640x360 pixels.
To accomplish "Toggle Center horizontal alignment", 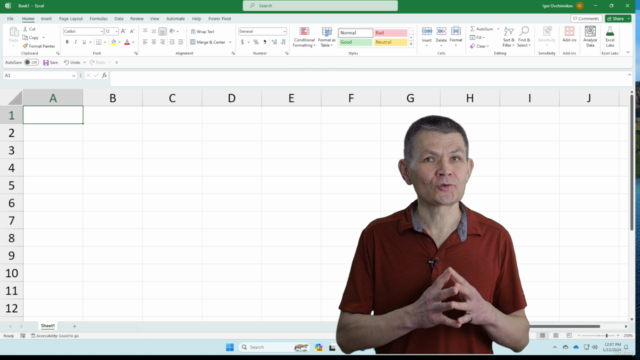I will (x=154, y=42).
